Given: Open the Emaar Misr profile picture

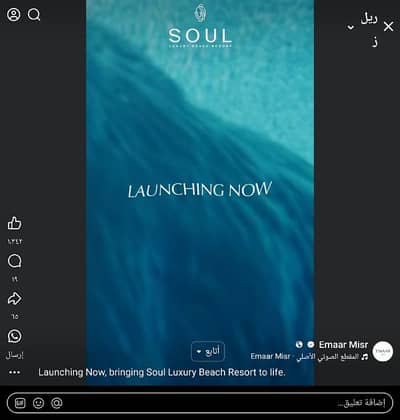Looking at the screenshot, I should [x=383, y=351].
